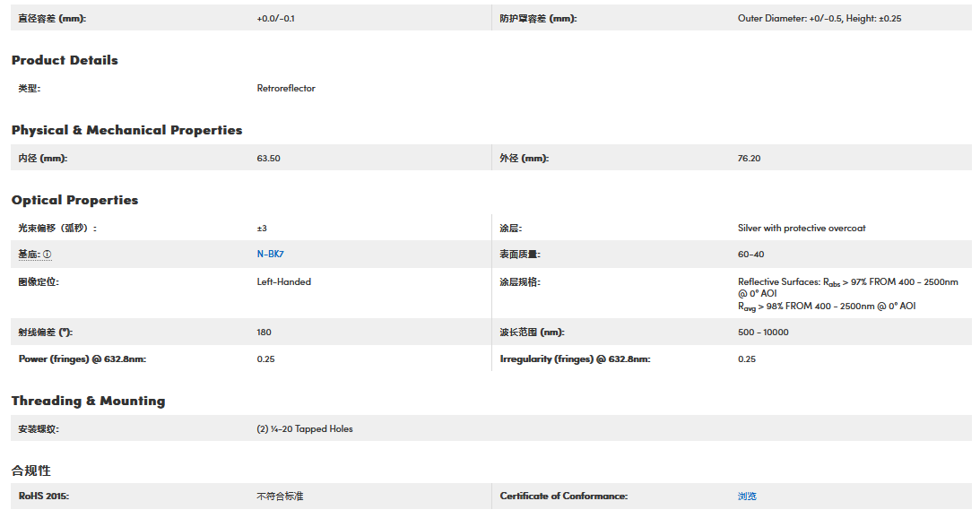Select the 76.20 outer diameter value
The height and width of the screenshot is (527, 980).
click(x=749, y=159)
